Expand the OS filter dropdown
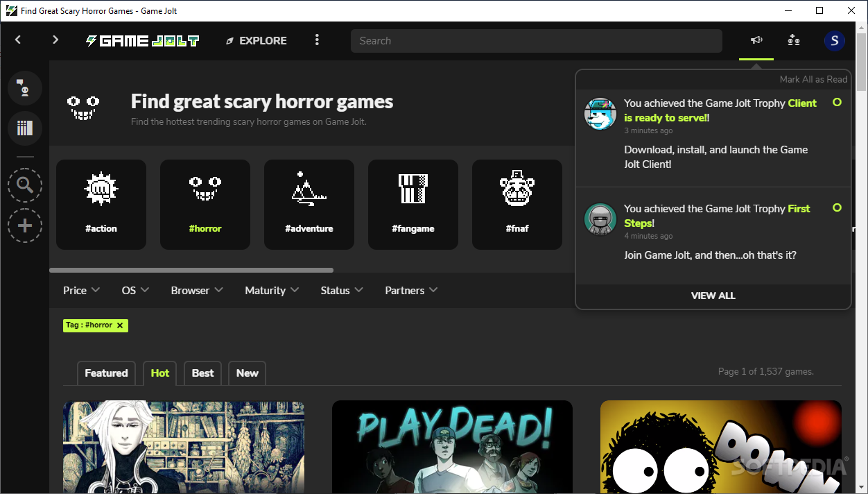The width and height of the screenshot is (868, 494). coord(135,290)
